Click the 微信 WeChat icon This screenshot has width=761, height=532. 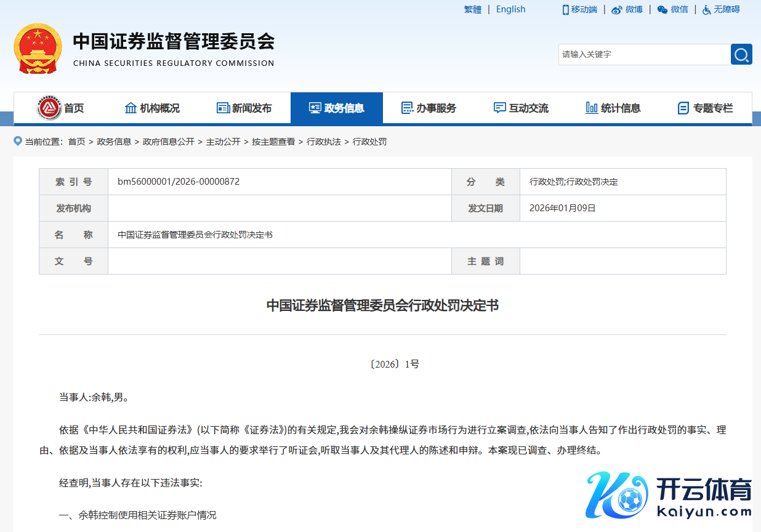[x=662, y=10]
